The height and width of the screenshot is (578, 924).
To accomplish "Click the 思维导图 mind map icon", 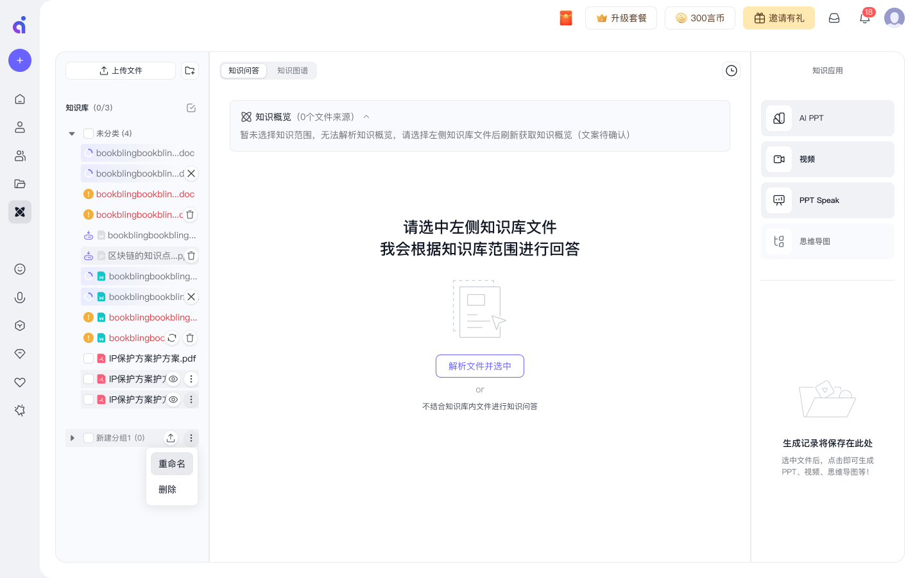I will (x=778, y=241).
